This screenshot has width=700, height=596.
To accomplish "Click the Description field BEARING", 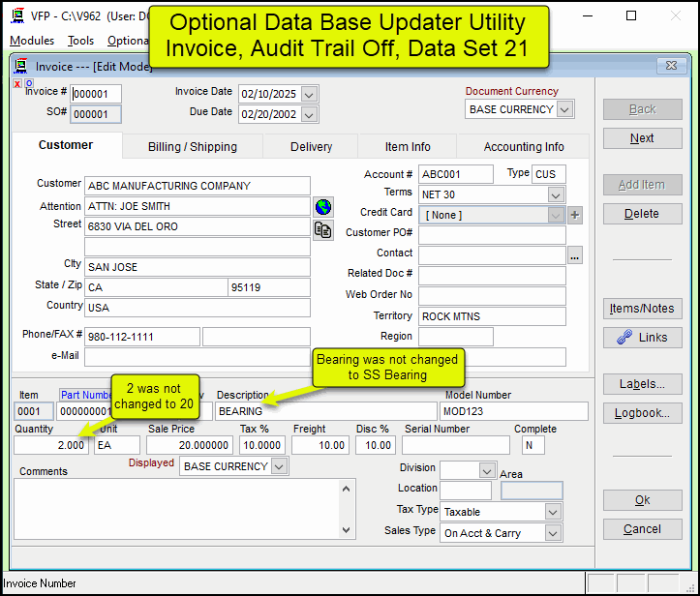I will 326,411.
